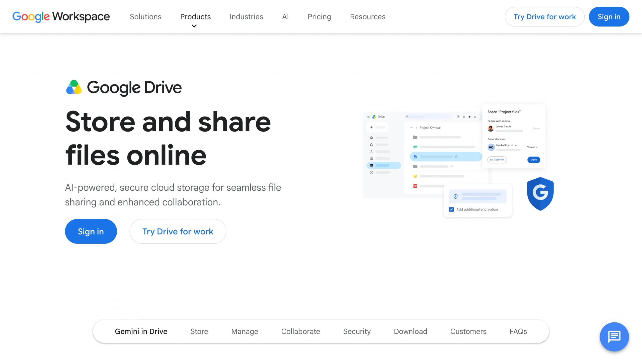Open the Resources menu in the navigation bar
The height and width of the screenshot is (364, 642).
pyautogui.click(x=368, y=17)
